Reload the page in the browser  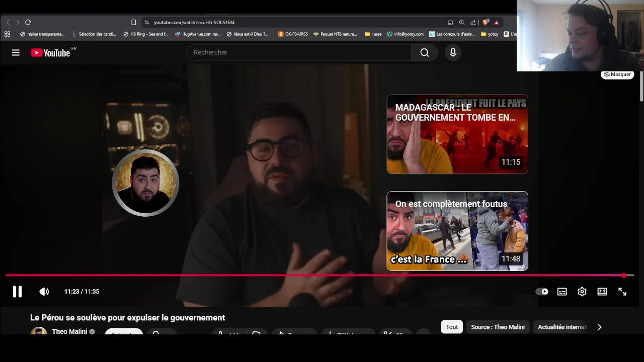coord(28,22)
